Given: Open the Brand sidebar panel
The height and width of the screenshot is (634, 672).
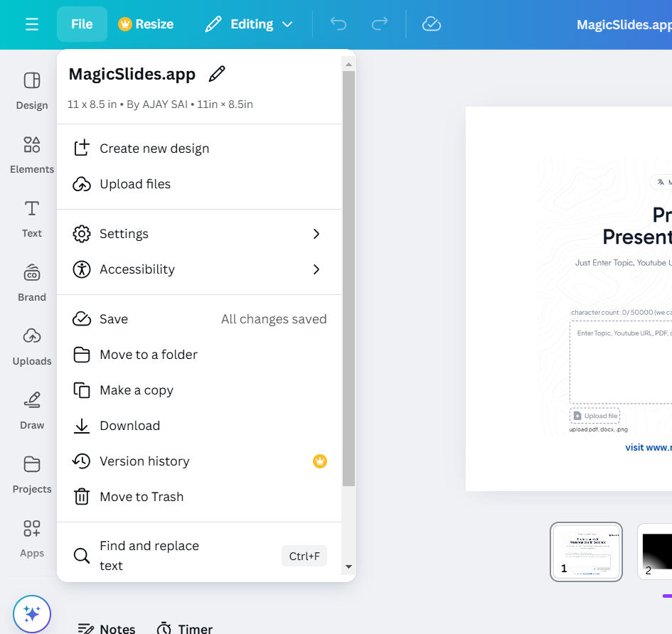Looking at the screenshot, I should click(x=32, y=283).
